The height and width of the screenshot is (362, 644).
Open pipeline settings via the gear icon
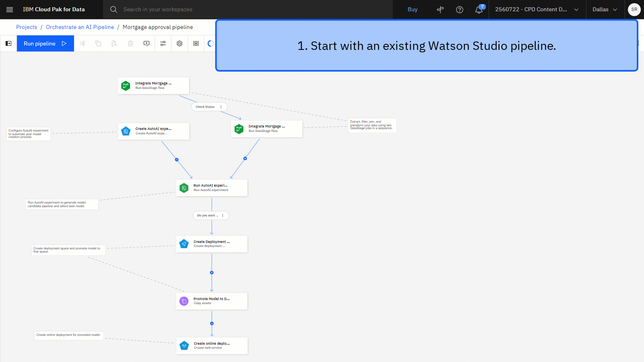pos(179,43)
